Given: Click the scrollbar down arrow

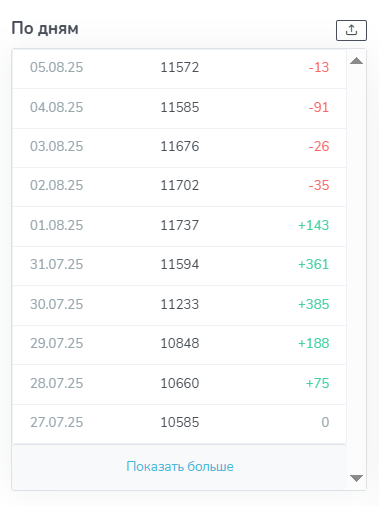Looking at the screenshot, I should point(356,478).
